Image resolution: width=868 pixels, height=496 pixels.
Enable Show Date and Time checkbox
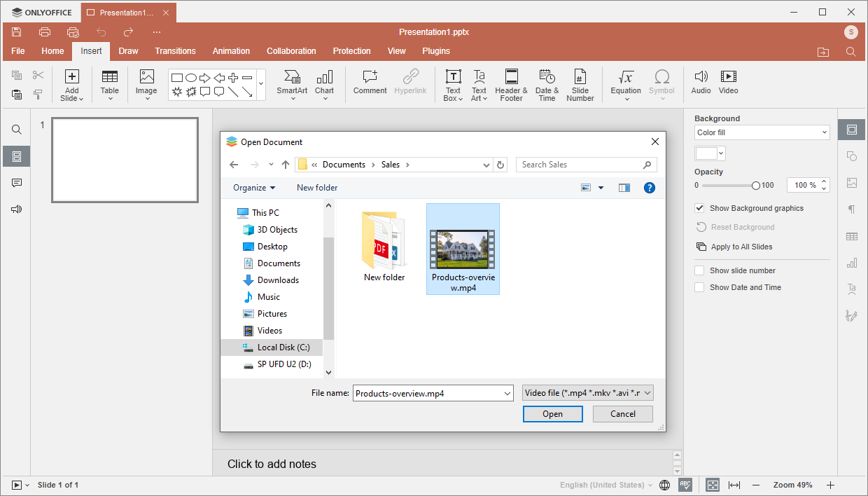tap(699, 287)
